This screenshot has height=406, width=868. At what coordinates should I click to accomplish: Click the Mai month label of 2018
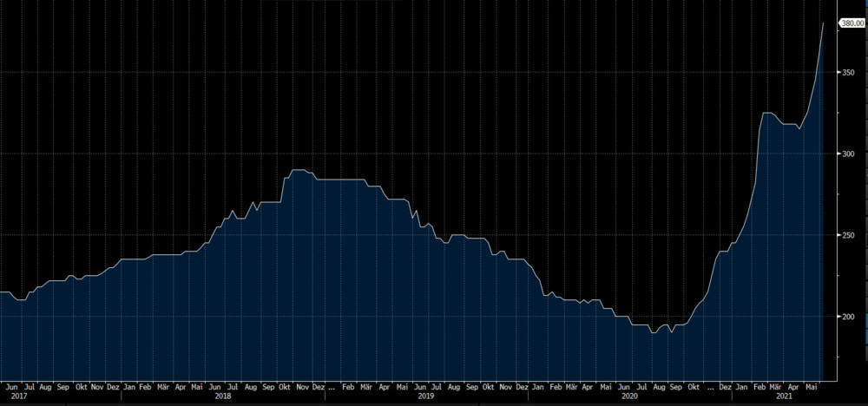click(197, 387)
